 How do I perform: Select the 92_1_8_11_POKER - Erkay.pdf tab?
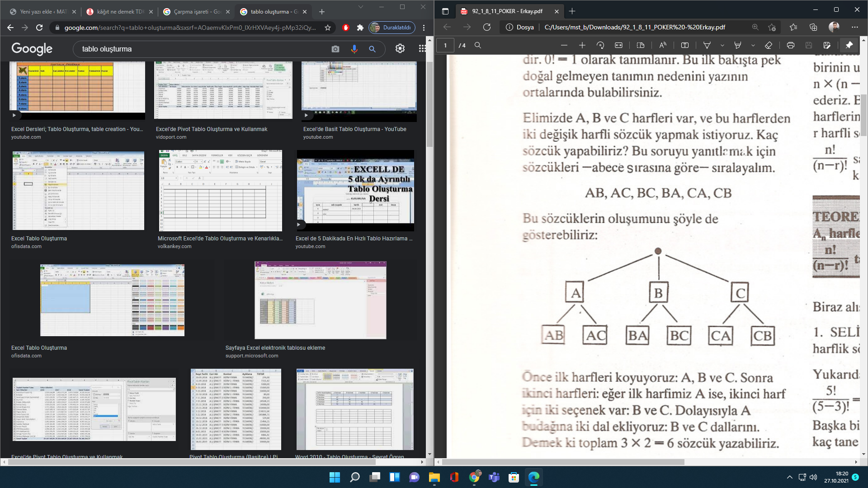(x=508, y=11)
